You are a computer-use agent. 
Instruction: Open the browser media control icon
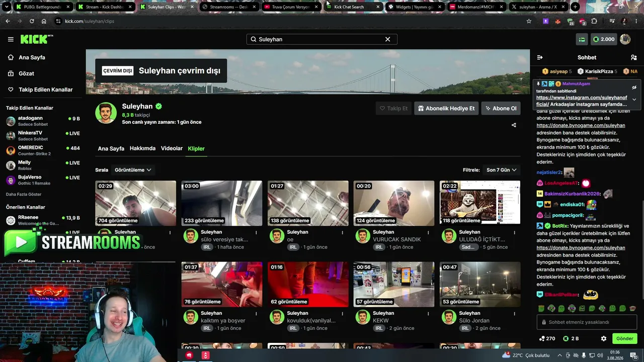pos(612,21)
